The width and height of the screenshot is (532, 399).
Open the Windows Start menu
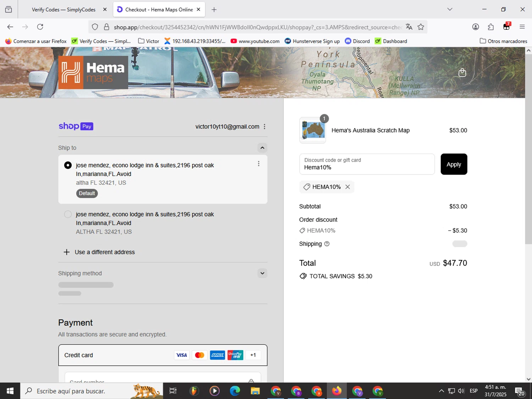coord(10,391)
